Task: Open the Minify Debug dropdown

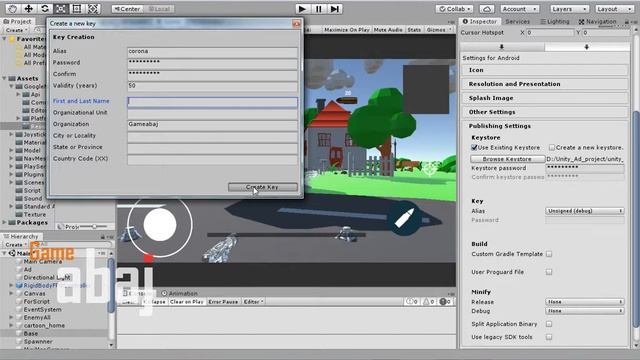Action: point(584,311)
